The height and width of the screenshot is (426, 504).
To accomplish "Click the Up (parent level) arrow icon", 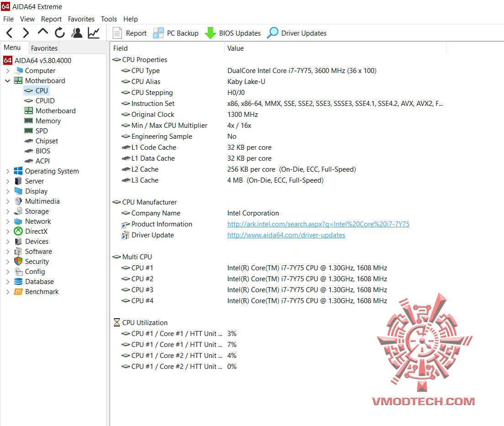I will point(43,32).
